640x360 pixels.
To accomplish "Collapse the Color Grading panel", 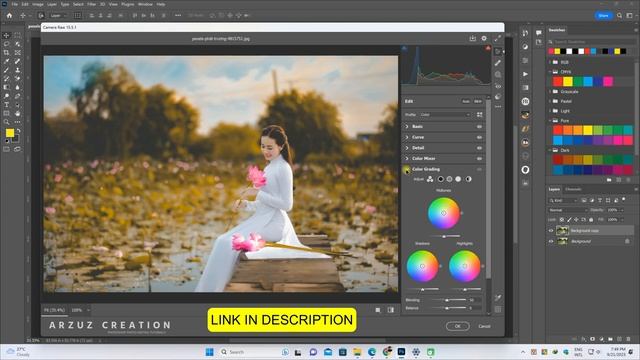I will [x=407, y=169].
